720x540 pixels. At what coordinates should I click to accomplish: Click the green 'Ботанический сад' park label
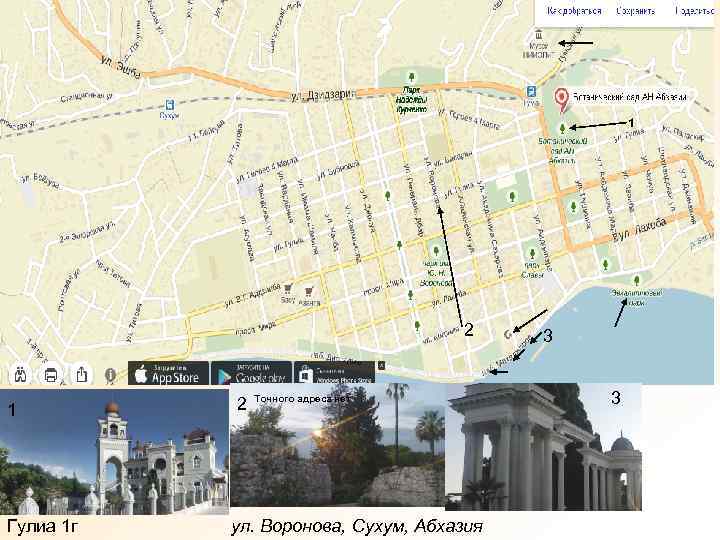[562, 151]
